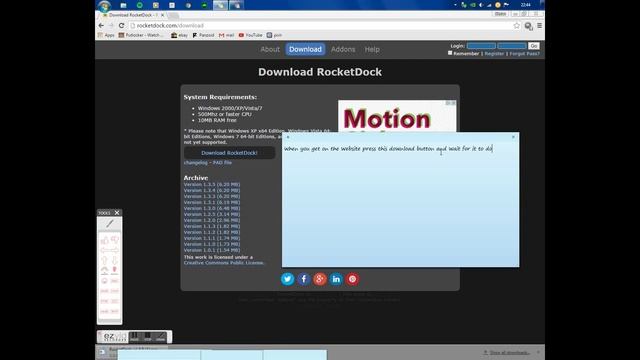
Task: Open the PAD file link
Action: 222,162
